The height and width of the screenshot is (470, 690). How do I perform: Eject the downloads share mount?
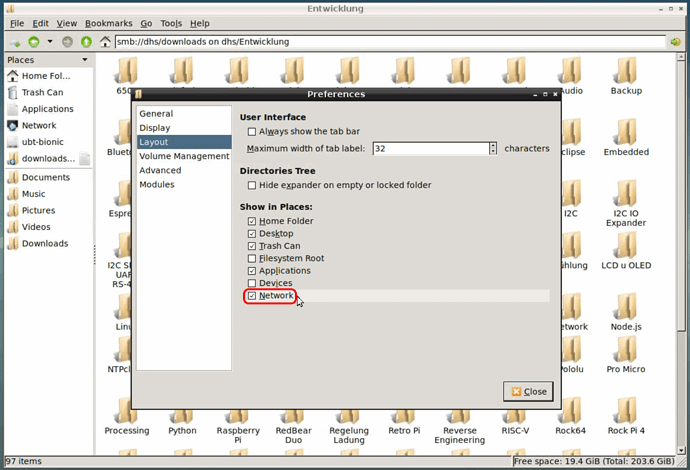[x=85, y=158]
